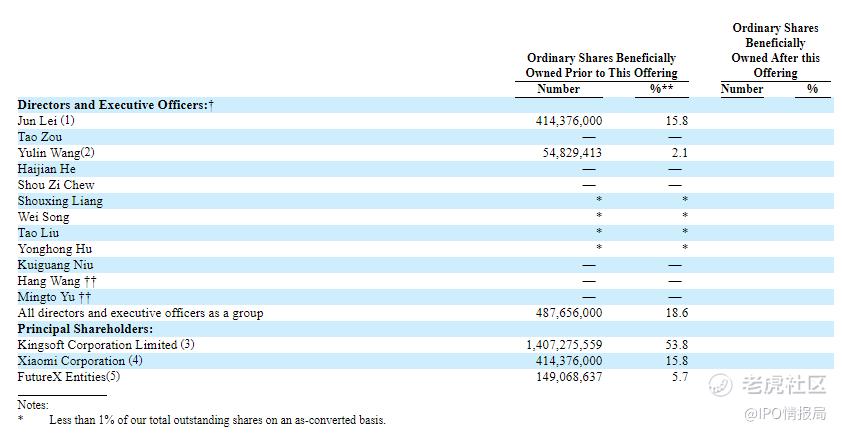Image resolution: width=842 pixels, height=433 pixels.
Task: Click the Notes: label
Action: click(x=33, y=405)
